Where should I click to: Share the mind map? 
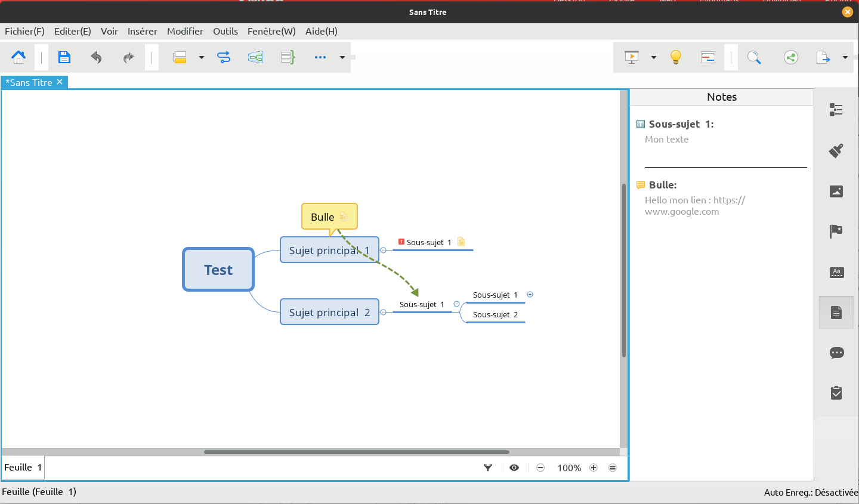point(791,57)
